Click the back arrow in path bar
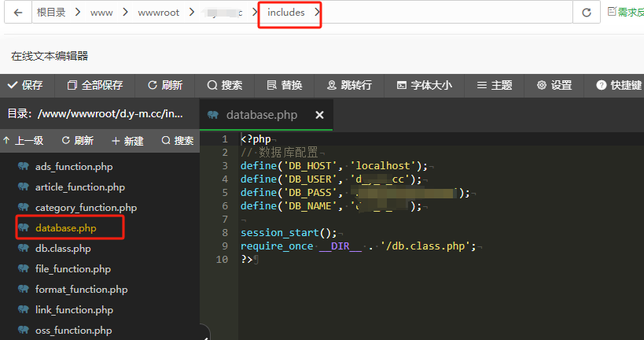644x340 pixels. [x=17, y=13]
